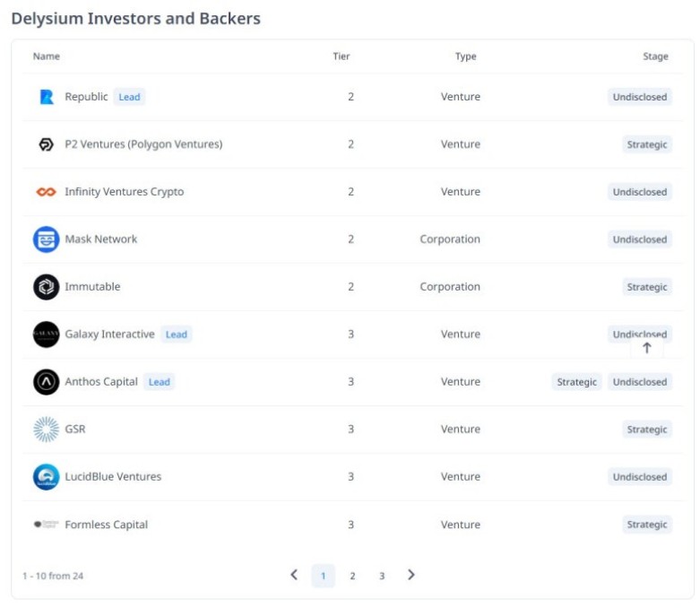
Task: Go to the next page arrow
Action: coord(411,575)
